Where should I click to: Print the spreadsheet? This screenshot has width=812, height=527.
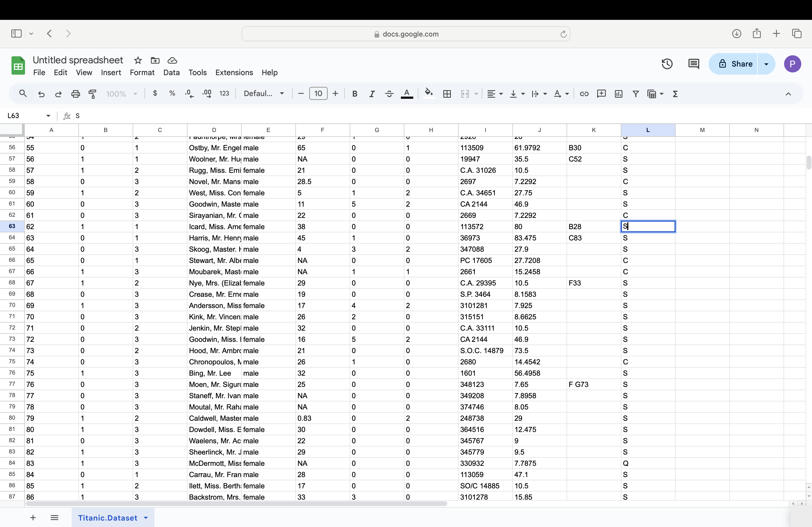(75, 94)
